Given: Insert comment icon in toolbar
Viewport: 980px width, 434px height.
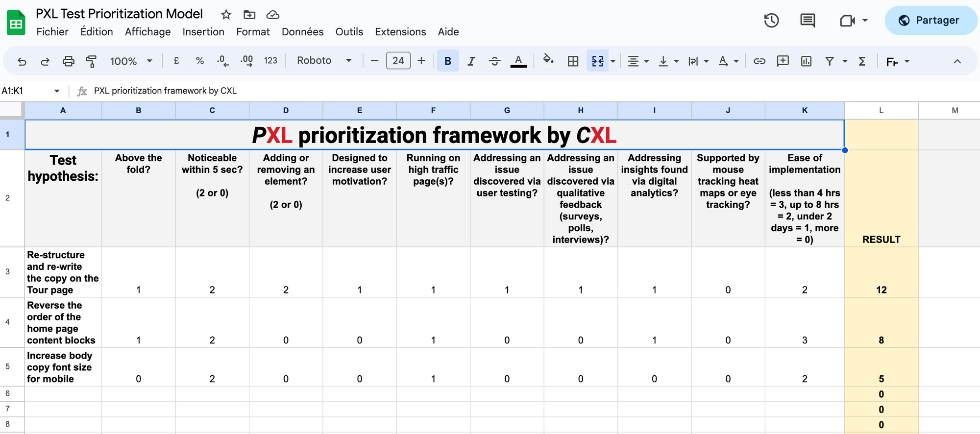Looking at the screenshot, I should coord(783,61).
